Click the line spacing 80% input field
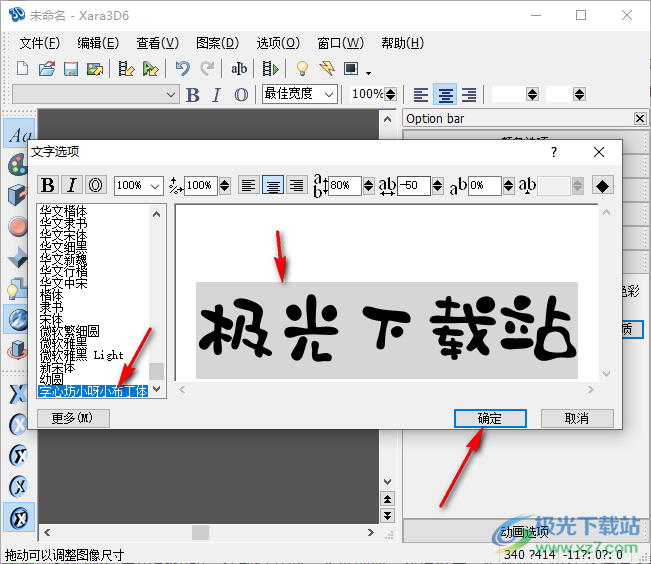Screen dimensions: 651x564 click(x=345, y=185)
